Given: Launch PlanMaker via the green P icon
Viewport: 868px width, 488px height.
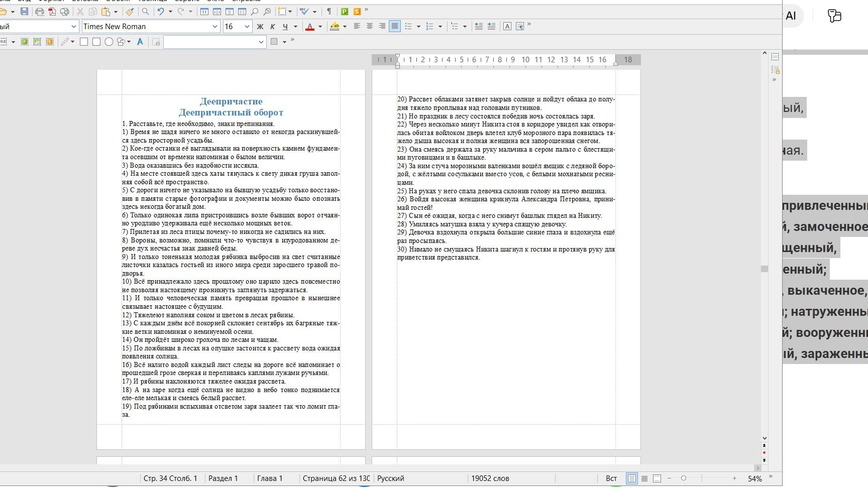Looking at the screenshot, I should point(345,11).
